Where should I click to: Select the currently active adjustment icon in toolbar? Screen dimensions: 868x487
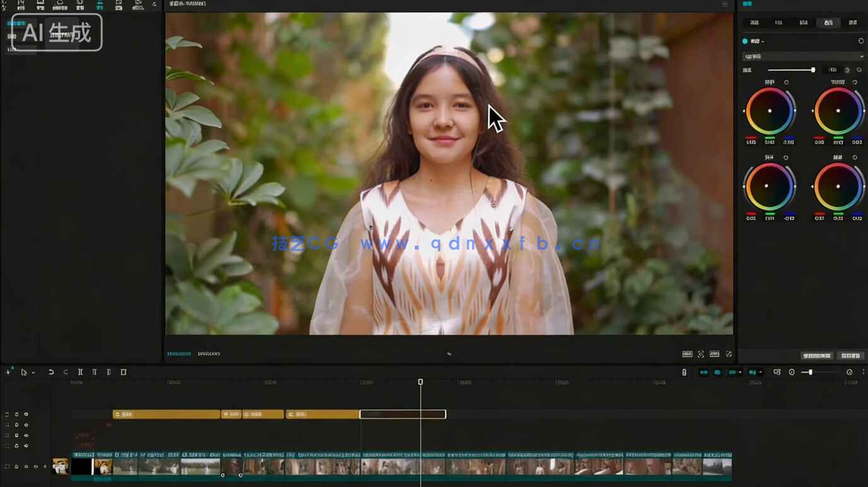(100, 5)
